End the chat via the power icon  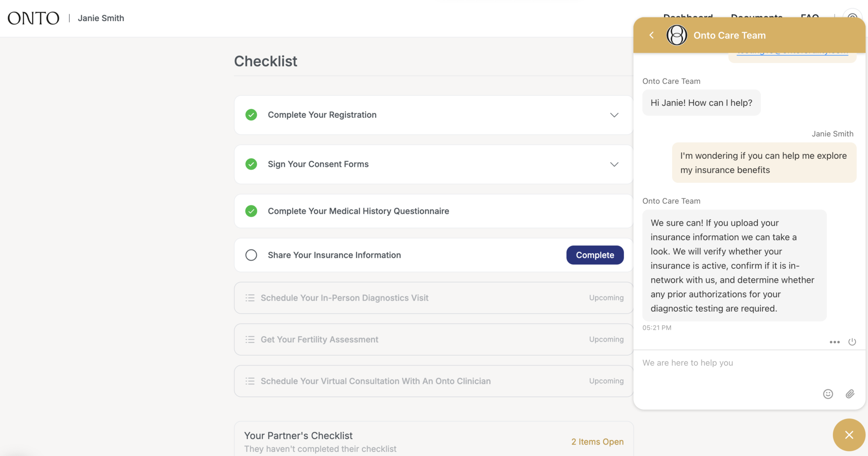[x=852, y=342]
